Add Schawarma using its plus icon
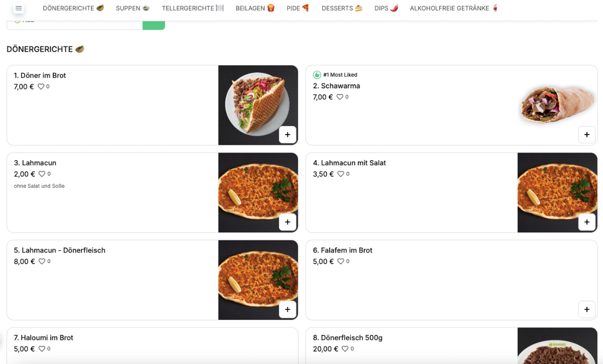603x364 pixels. [587, 135]
